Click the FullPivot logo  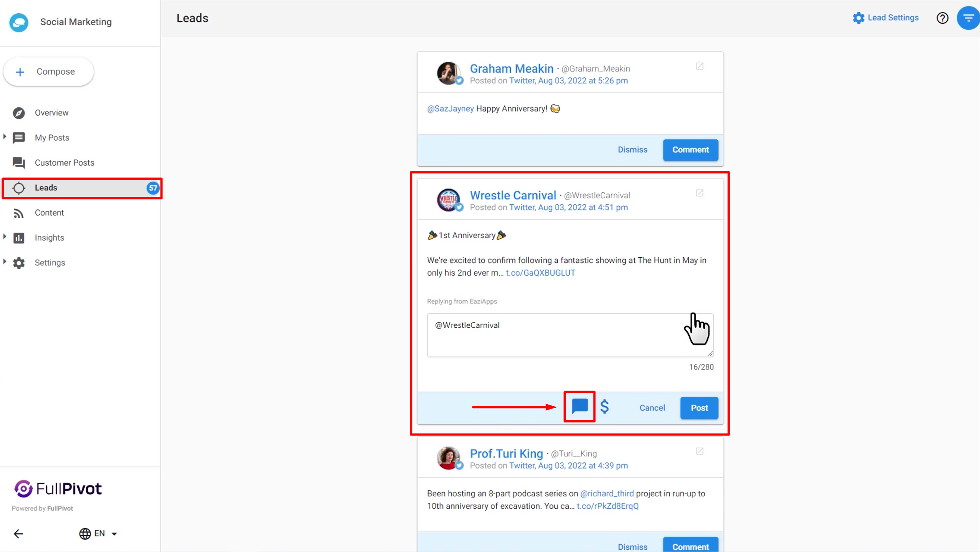pyautogui.click(x=57, y=488)
